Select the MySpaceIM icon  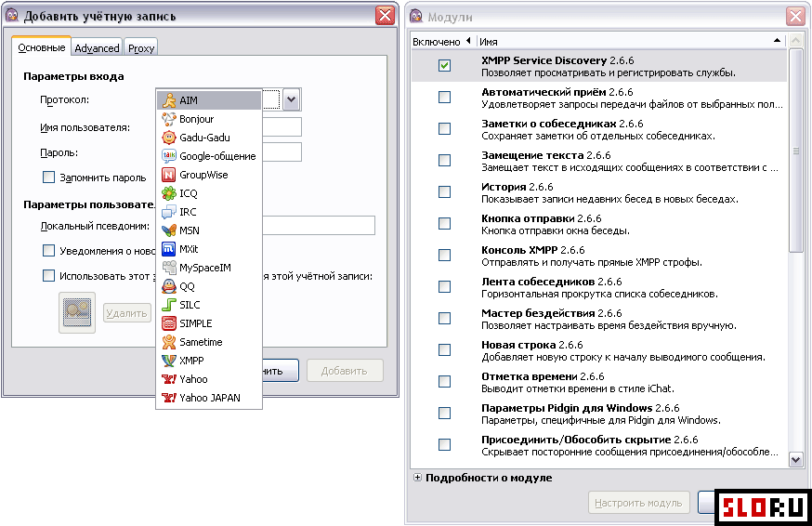pyautogui.click(x=169, y=268)
